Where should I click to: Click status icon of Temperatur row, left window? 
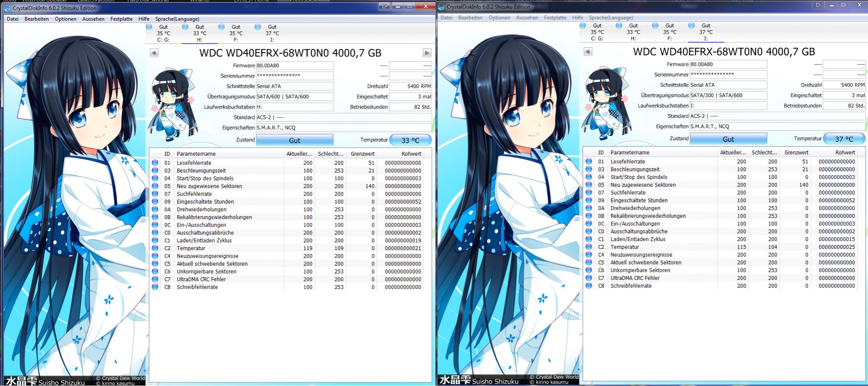pos(155,248)
